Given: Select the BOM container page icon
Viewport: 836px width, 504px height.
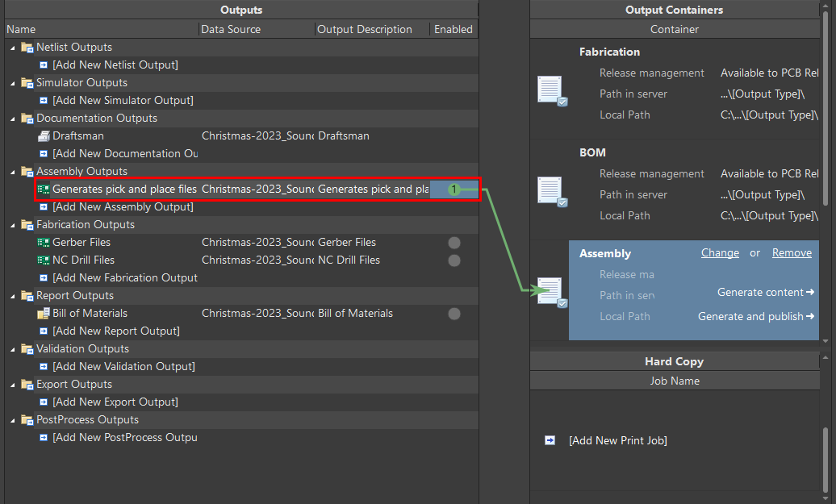Looking at the screenshot, I should click(x=552, y=191).
